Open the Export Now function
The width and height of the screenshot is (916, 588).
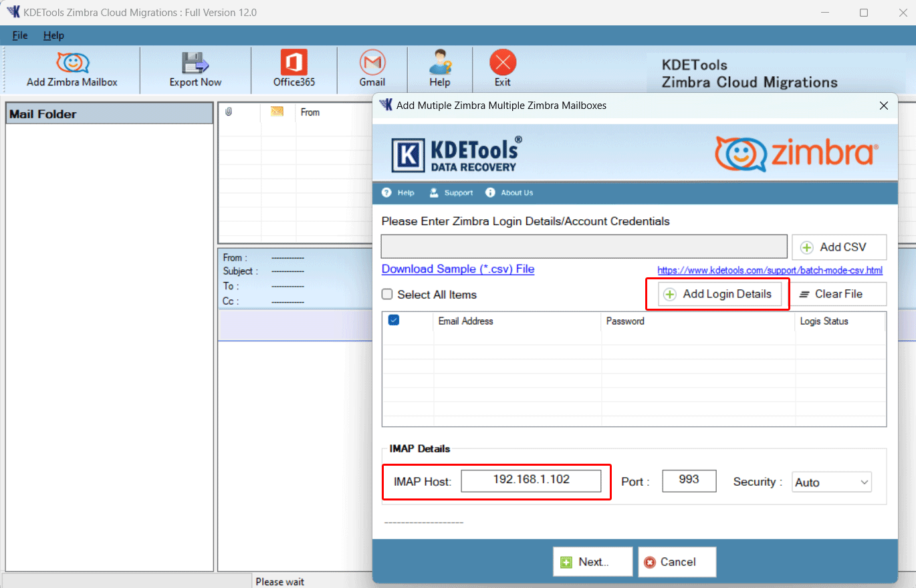(x=195, y=68)
